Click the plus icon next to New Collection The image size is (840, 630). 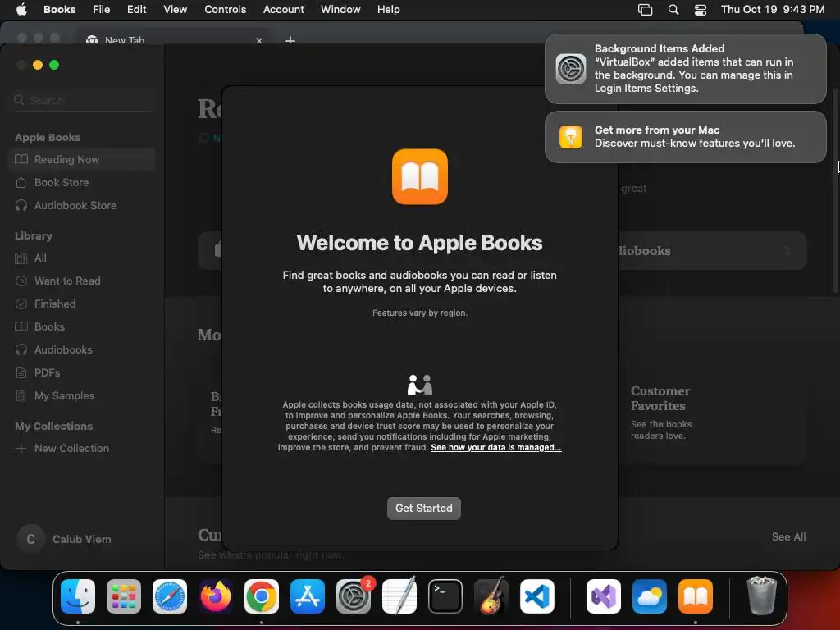point(21,449)
